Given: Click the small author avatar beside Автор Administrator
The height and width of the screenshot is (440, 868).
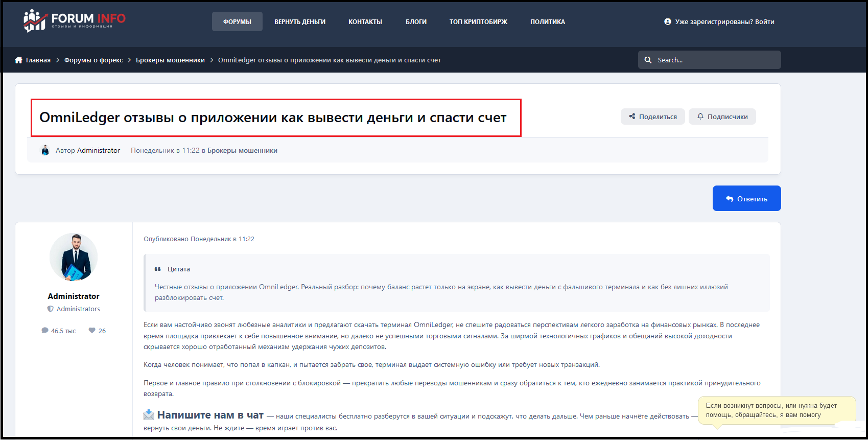Looking at the screenshot, I should (x=45, y=150).
